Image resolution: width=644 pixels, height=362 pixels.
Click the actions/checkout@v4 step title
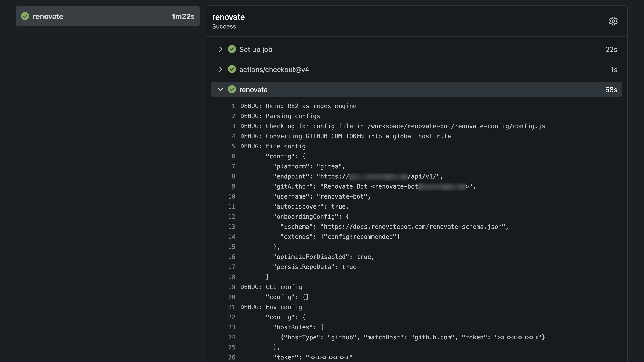pyautogui.click(x=274, y=69)
